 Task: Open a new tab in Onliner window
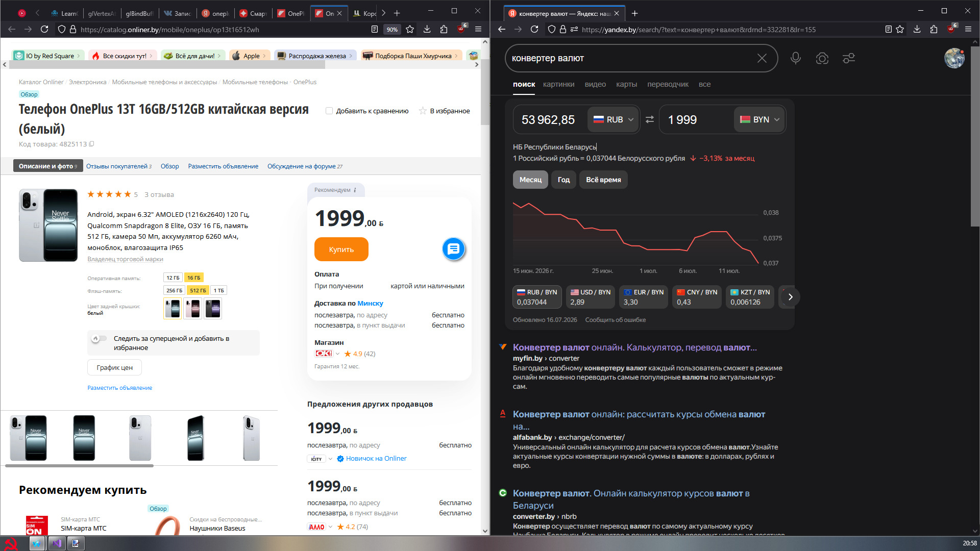pyautogui.click(x=397, y=13)
